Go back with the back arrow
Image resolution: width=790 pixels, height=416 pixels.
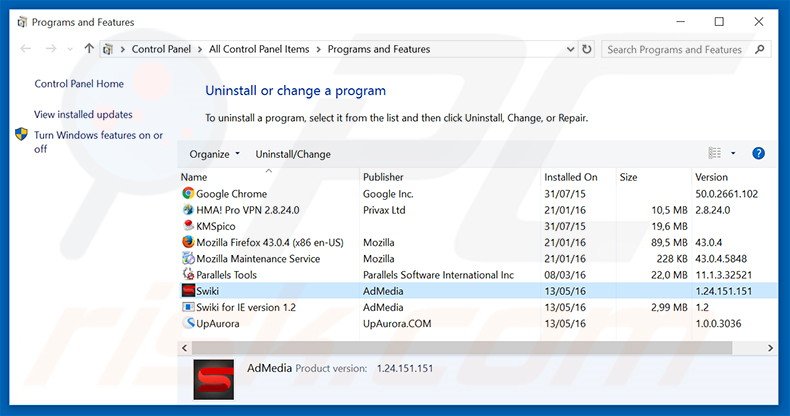(26, 49)
